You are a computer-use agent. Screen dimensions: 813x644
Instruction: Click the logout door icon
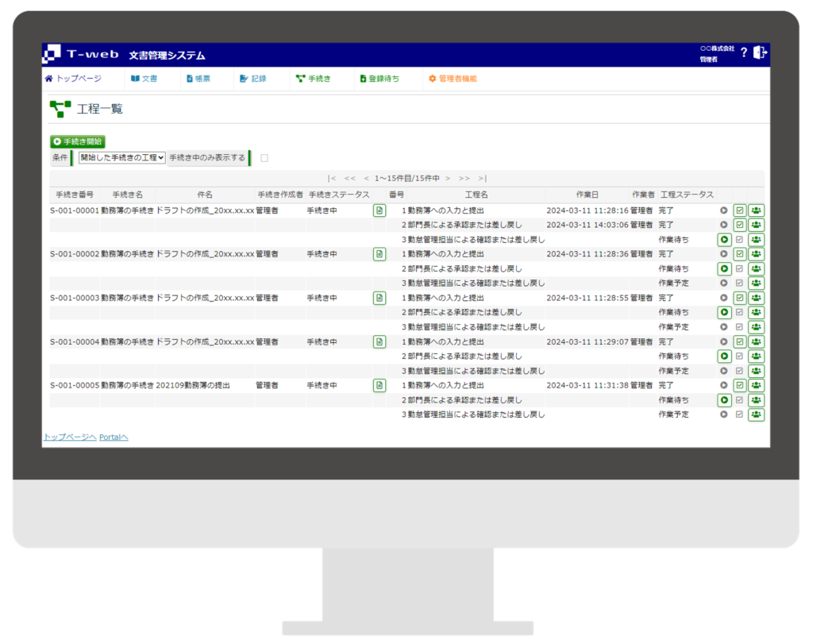pyautogui.click(x=760, y=52)
